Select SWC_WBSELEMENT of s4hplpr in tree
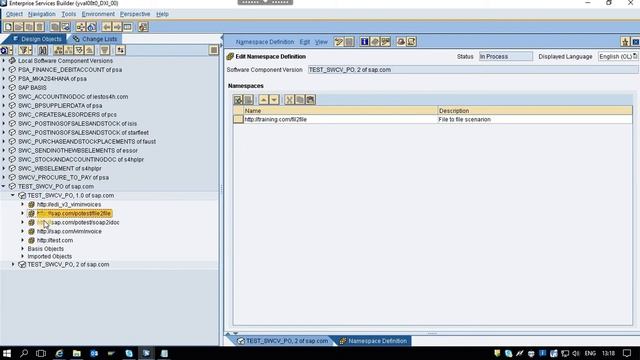Image resolution: width=640 pixels, height=360 pixels. [60, 168]
